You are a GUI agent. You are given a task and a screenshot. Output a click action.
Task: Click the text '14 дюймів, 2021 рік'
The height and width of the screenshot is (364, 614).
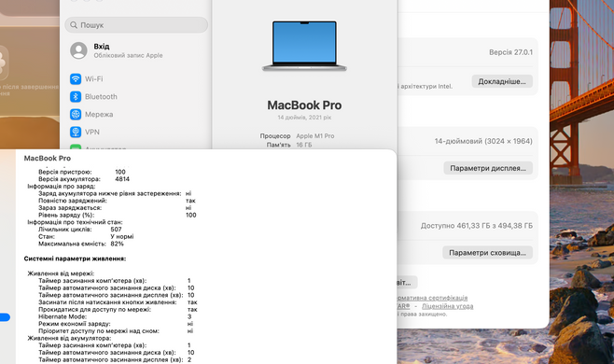point(304,118)
